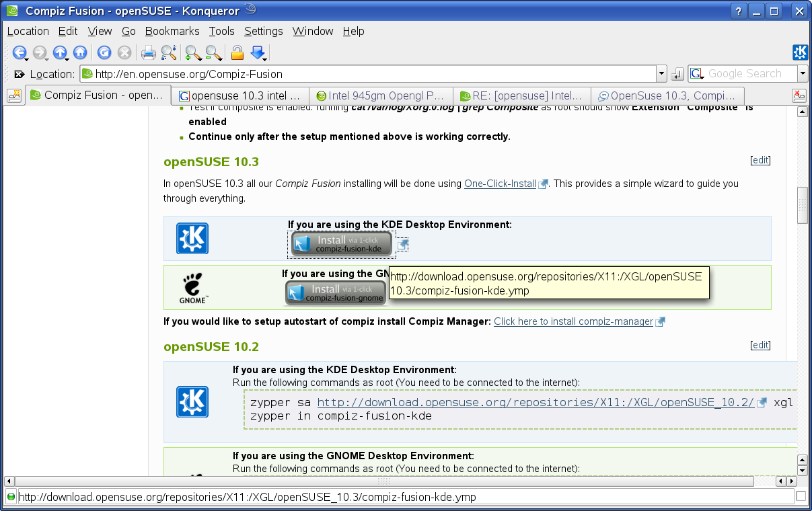
Task: Click the Konqueror window menu icon
Action: pyautogui.click(x=12, y=11)
